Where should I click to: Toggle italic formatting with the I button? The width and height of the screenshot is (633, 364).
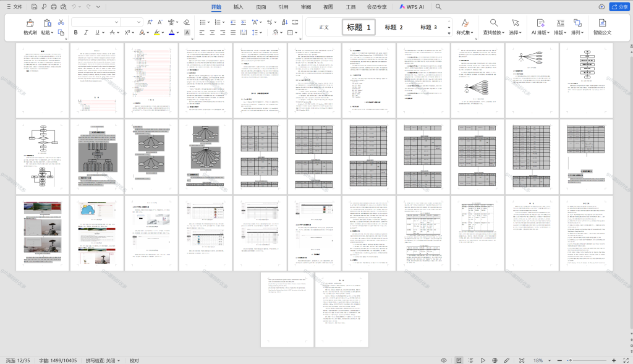click(86, 33)
